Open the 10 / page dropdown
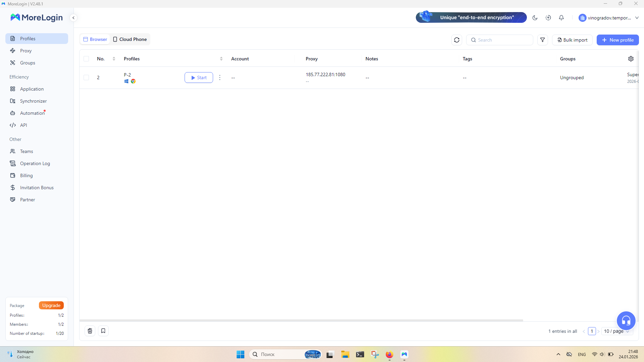The height and width of the screenshot is (362, 644). [x=617, y=331]
